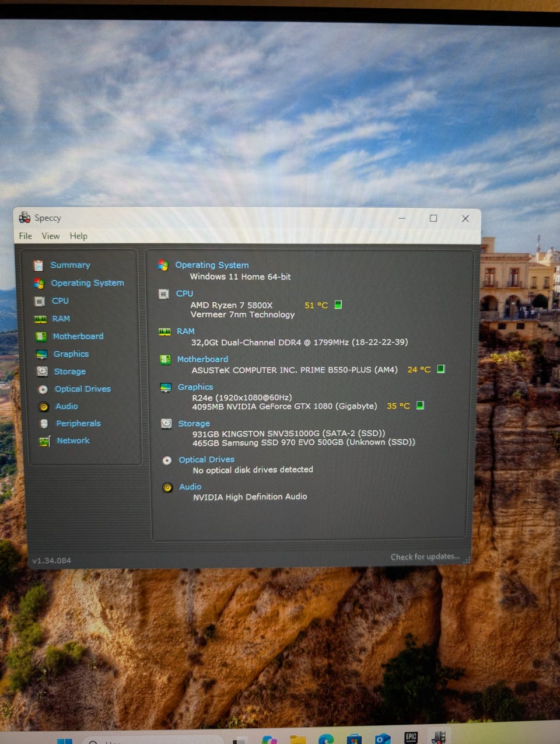Click the Storage heading in the summary

194,423
